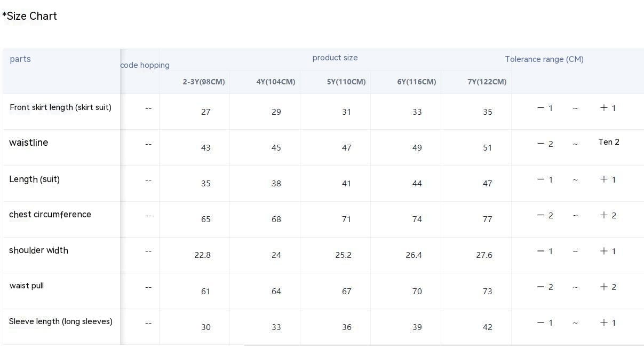Click the 7Y(122CM) size header
This screenshot has width=644, height=346.
click(x=487, y=82)
